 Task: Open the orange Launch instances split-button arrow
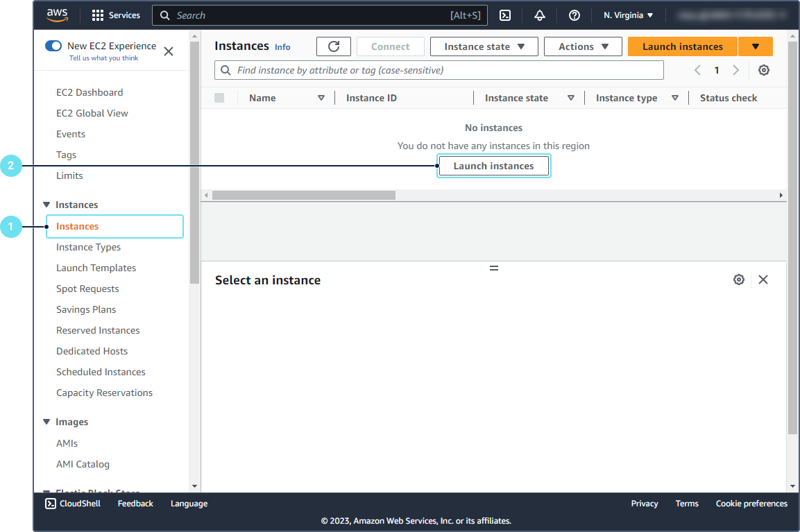(756, 46)
